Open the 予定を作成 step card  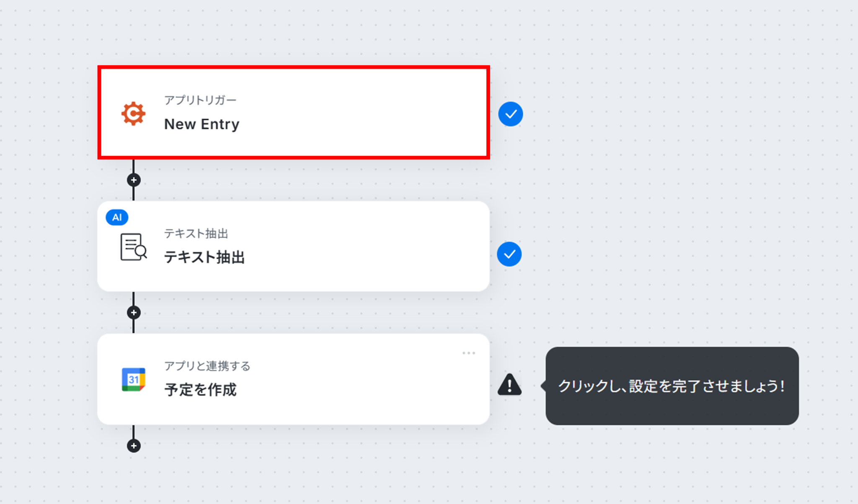point(293,379)
